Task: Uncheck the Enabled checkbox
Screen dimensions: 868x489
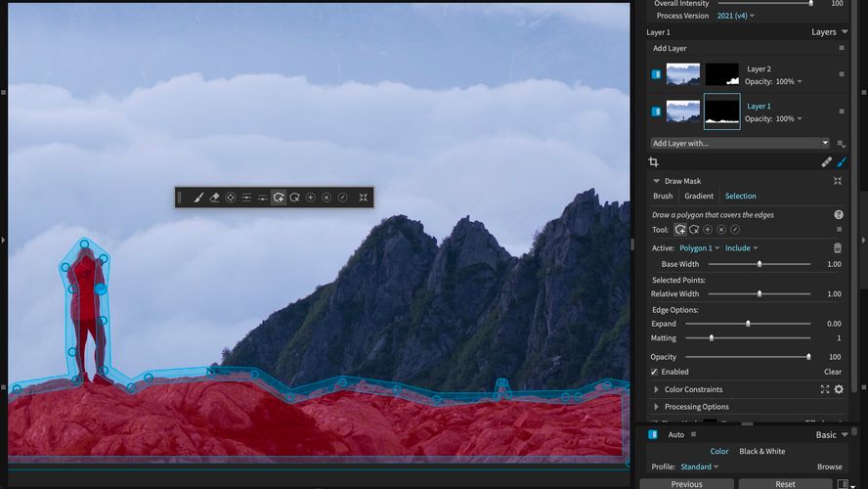Action: click(x=654, y=372)
